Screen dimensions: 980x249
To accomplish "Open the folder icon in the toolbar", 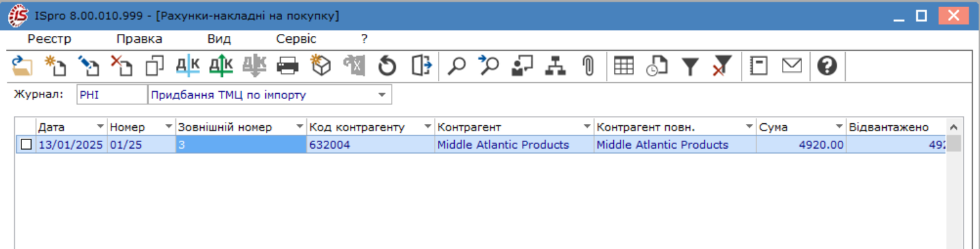I will coord(22,66).
